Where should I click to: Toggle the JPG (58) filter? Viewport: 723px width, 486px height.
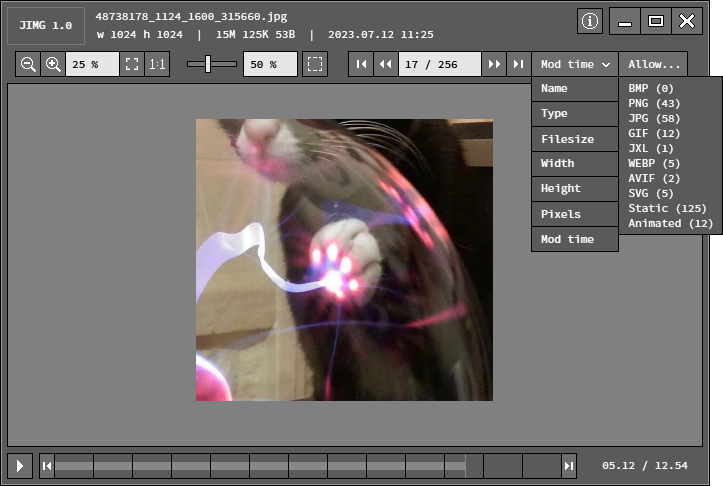[654, 119]
